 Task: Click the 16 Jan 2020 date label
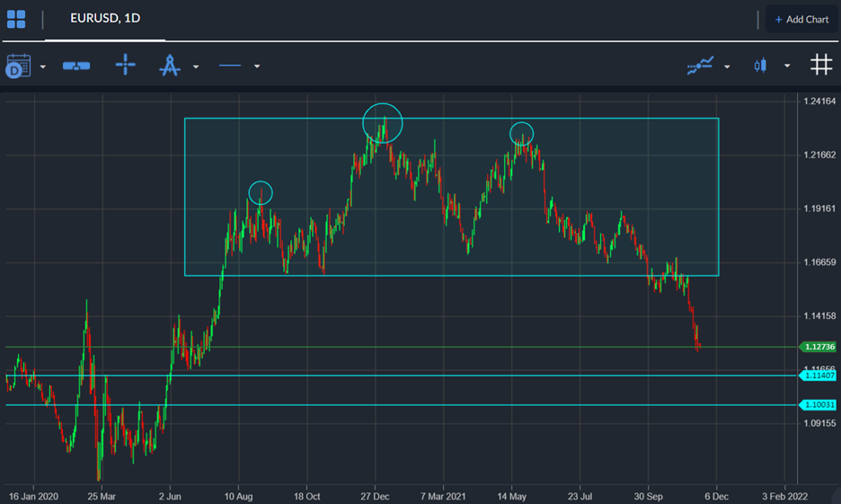34,497
